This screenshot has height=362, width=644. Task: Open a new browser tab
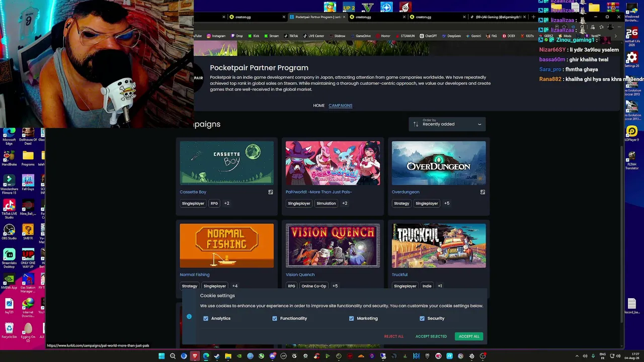533,17
